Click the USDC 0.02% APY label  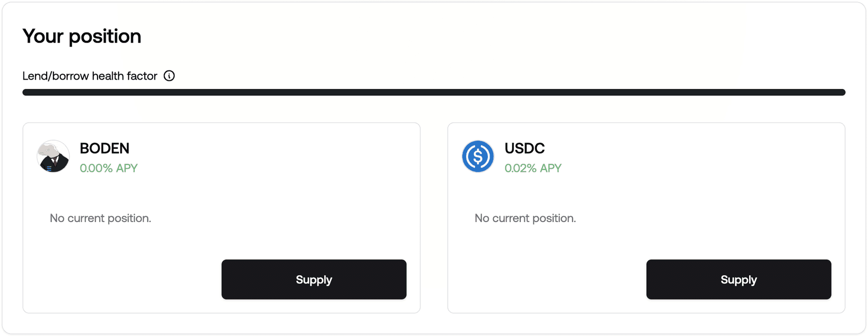(533, 168)
